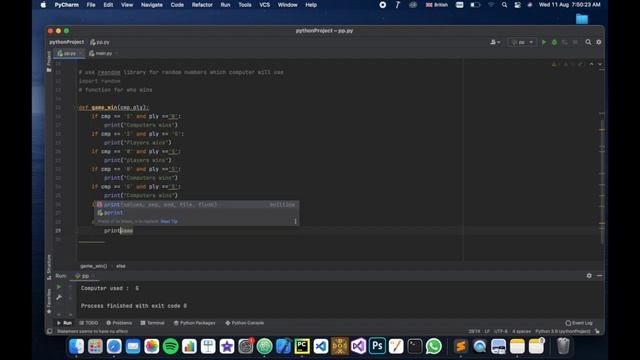This screenshot has width=640, height=360.
Task: Run the pp configuration with green play button
Action: tap(544, 42)
